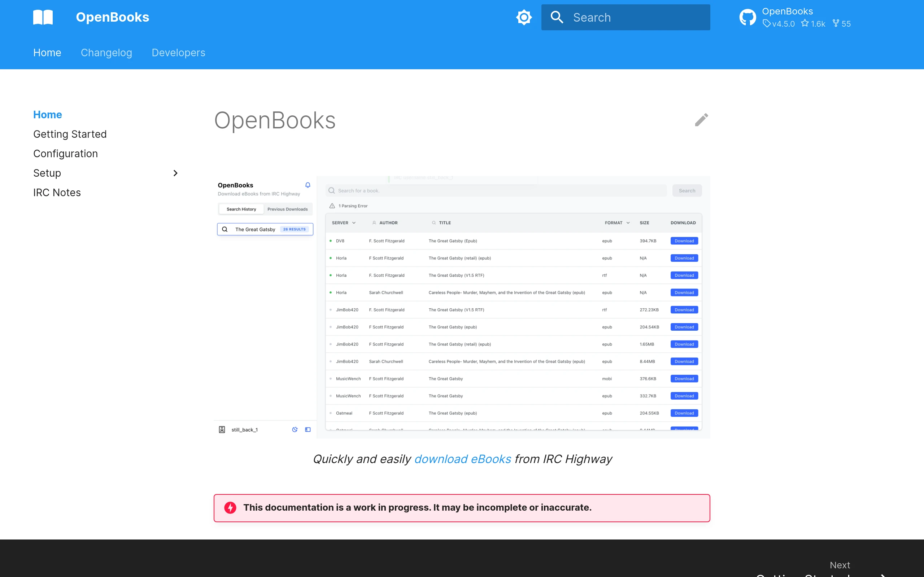Toggle the site theme with the sun icon
Viewport: 924px width, 577px height.
[524, 17]
